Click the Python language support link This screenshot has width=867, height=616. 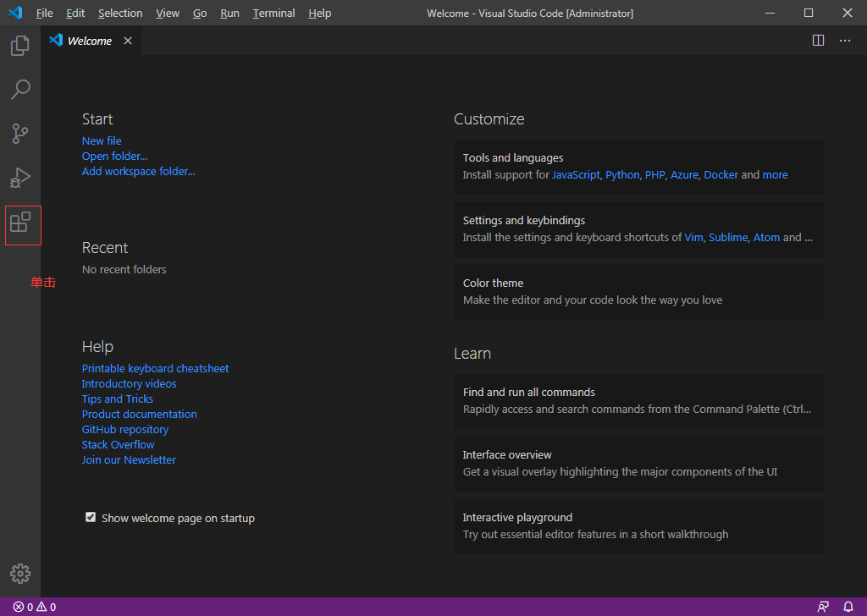tap(622, 175)
